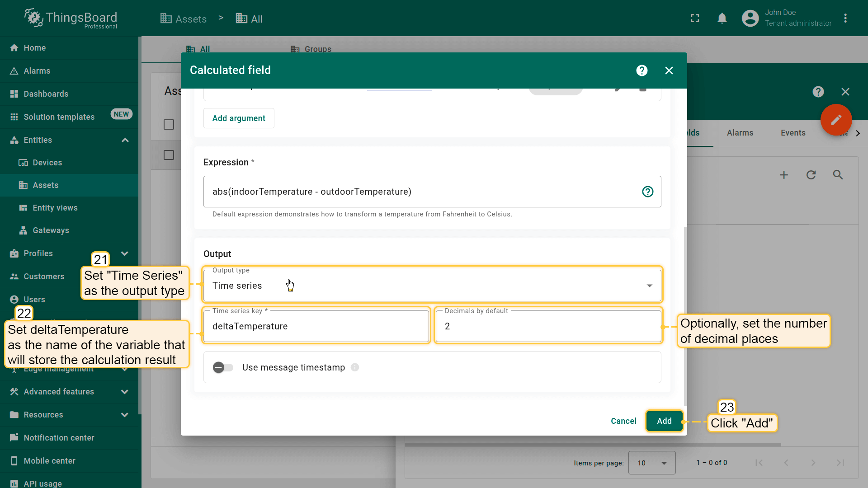Click the Add argument button
The width and height of the screenshot is (868, 488).
(239, 118)
